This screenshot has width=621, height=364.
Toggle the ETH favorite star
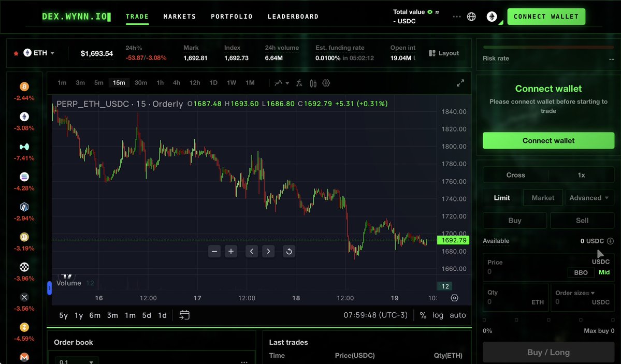click(x=16, y=53)
